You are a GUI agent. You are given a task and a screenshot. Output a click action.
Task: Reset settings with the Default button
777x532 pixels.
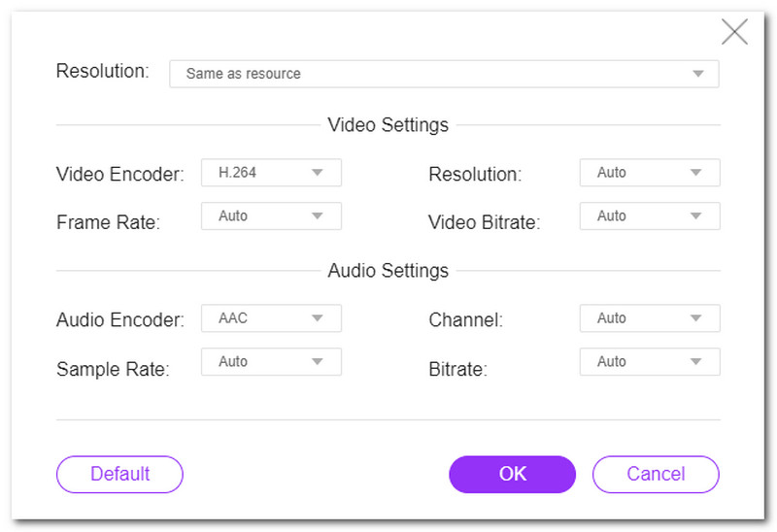[119, 474]
